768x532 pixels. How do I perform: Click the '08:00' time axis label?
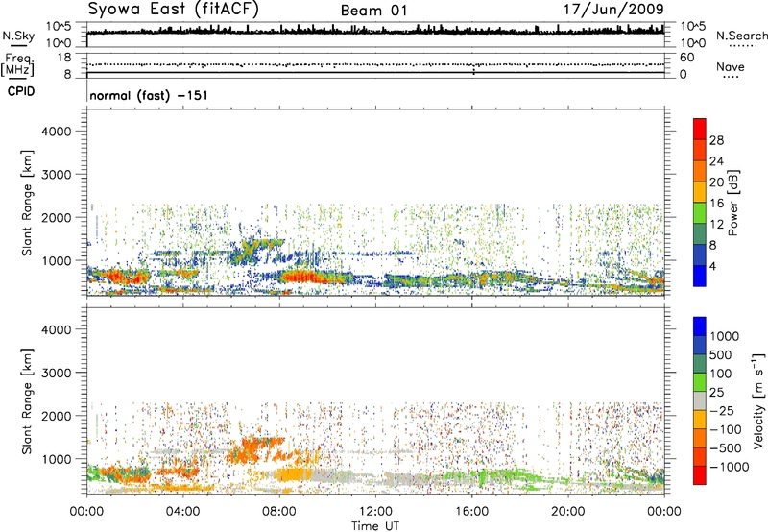click(279, 512)
